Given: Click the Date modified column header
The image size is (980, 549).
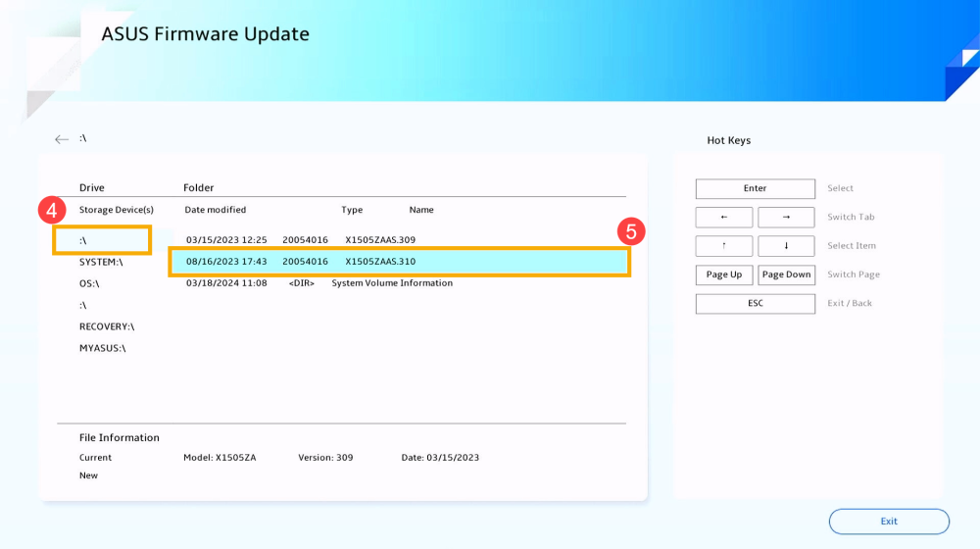Looking at the screenshot, I should pyautogui.click(x=215, y=210).
